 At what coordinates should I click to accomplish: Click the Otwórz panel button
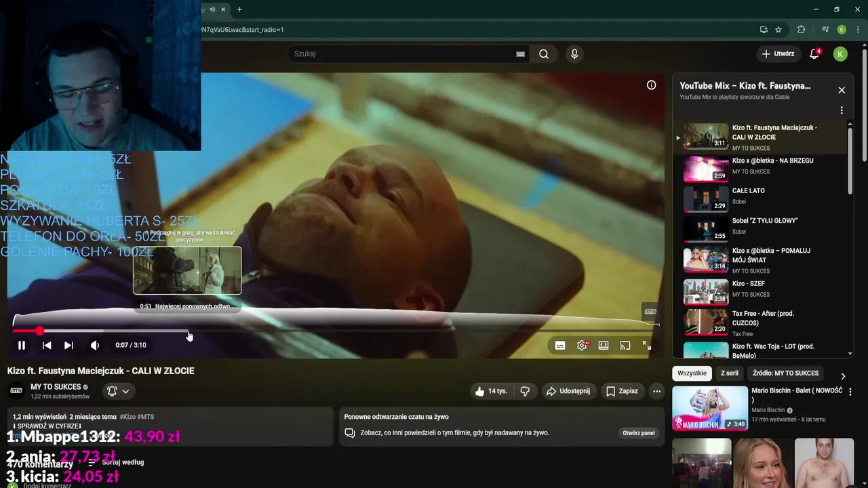pyautogui.click(x=639, y=433)
